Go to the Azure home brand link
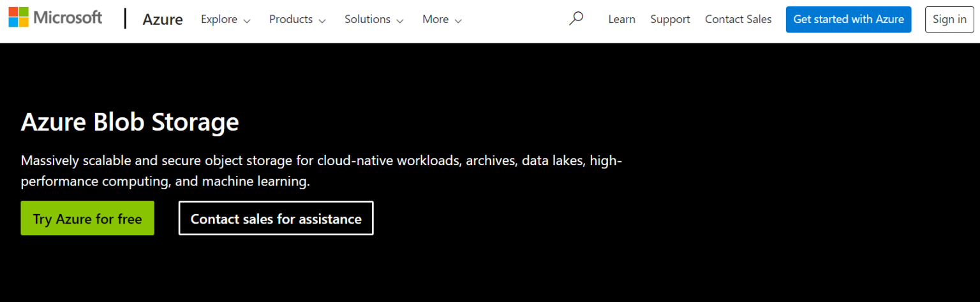 click(x=162, y=20)
